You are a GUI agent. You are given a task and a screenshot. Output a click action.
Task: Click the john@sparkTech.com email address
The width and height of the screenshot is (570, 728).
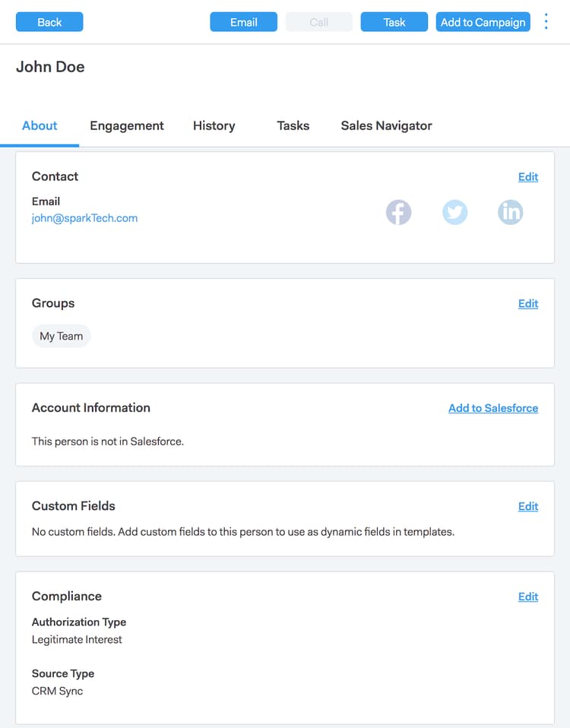pyautogui.click(x=84, y=218)
